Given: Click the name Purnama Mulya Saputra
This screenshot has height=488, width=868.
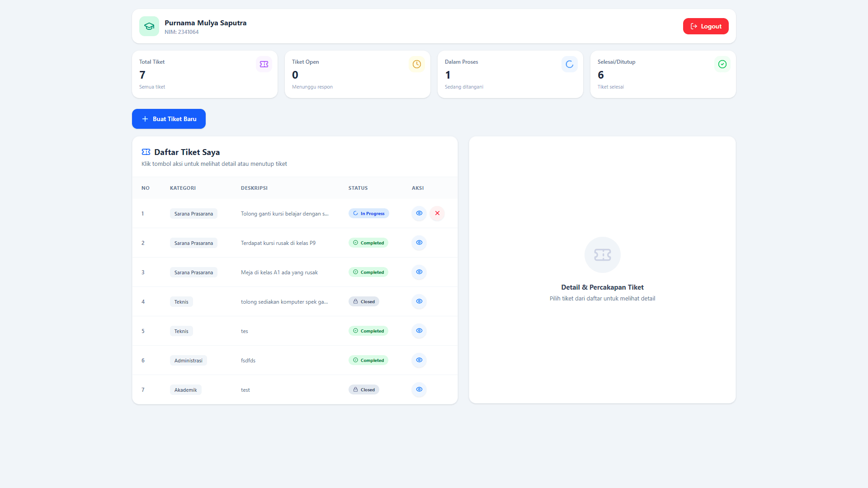Looking at the screenshot, I should [x=206, y=23].
